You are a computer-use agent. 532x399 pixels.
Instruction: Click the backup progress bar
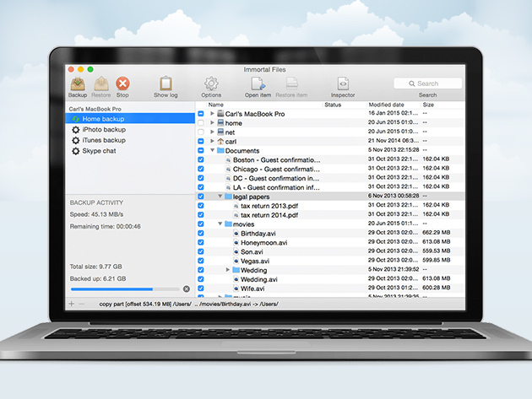[125, 289]
